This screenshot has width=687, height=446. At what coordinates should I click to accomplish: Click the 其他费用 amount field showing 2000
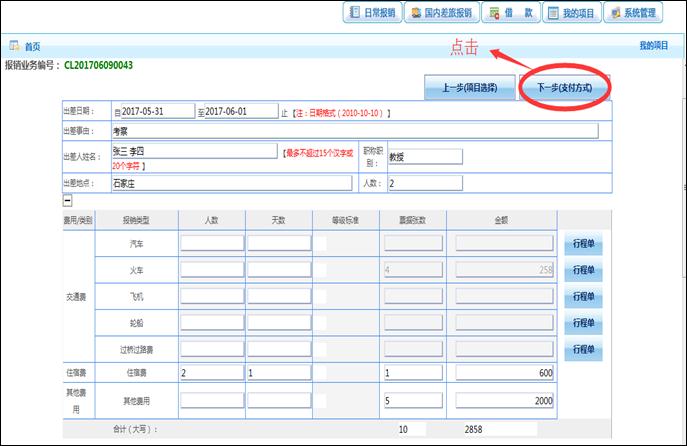tap(505, 400)
